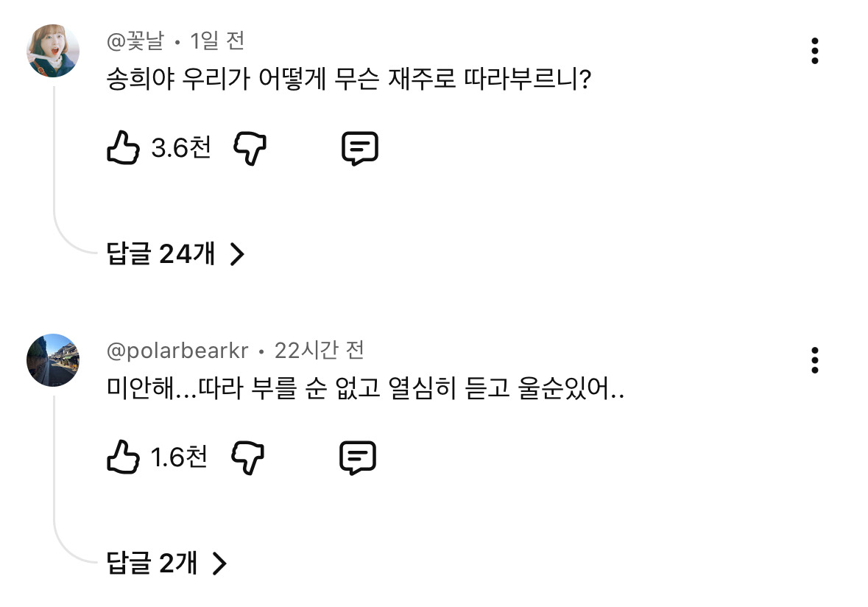Click the comment text starting with 송희야
Viewport: 868px width, 607px height.
[350, 78]
